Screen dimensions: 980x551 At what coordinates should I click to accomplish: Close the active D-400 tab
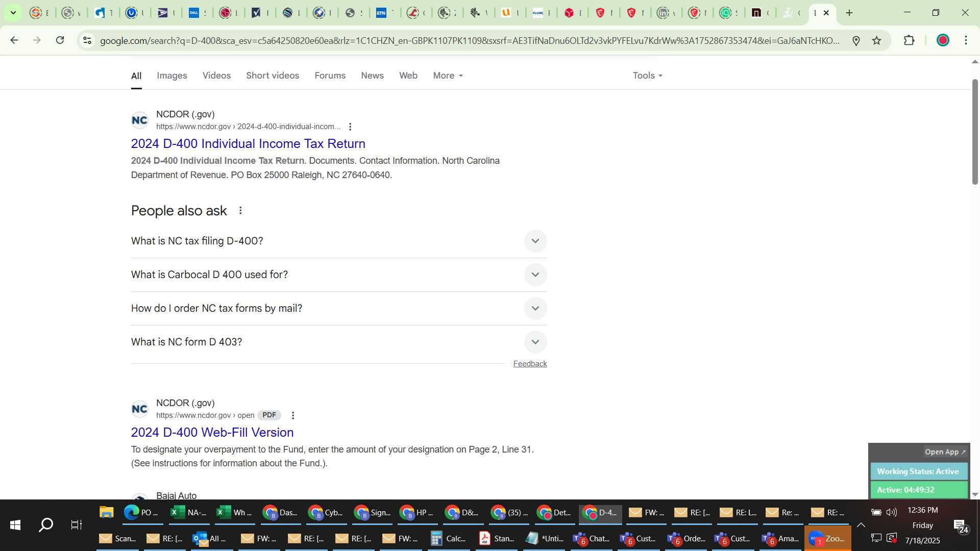point(826,13)
